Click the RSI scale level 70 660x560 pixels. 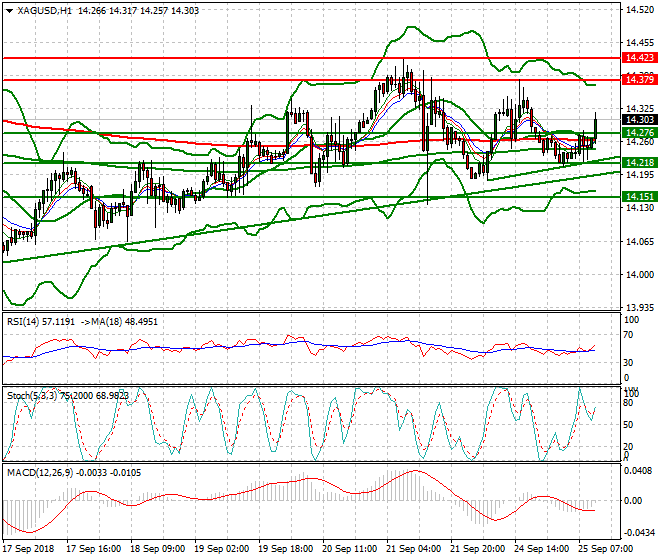pos(628,336)
